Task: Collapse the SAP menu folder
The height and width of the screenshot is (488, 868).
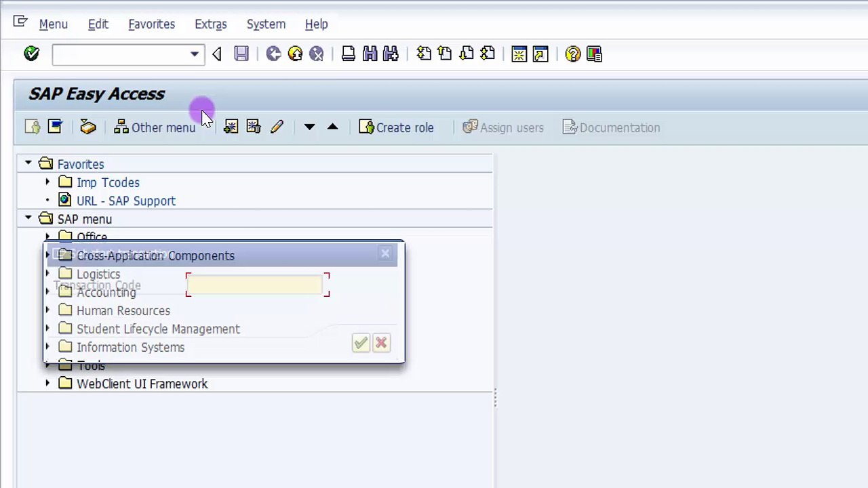Action: 28,218
